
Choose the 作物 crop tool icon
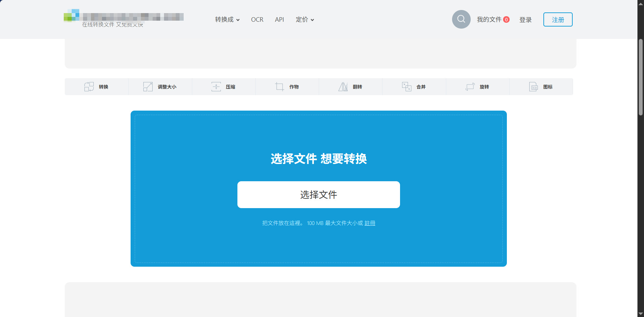point(279,86)
